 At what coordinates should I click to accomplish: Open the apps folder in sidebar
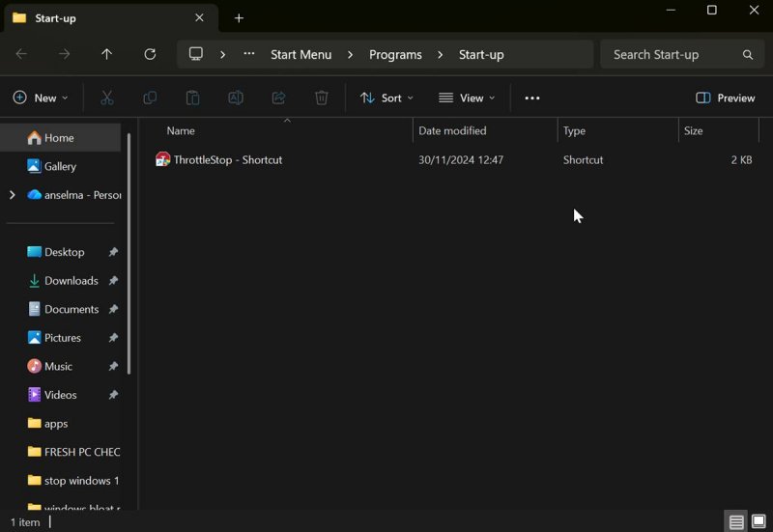click(x=56, y=424)
